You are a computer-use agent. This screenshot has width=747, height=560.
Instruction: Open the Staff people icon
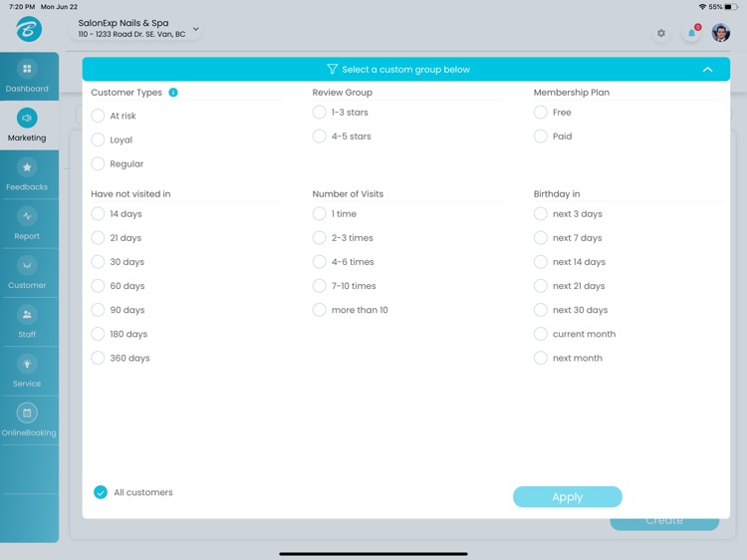[x=27, y=315]
